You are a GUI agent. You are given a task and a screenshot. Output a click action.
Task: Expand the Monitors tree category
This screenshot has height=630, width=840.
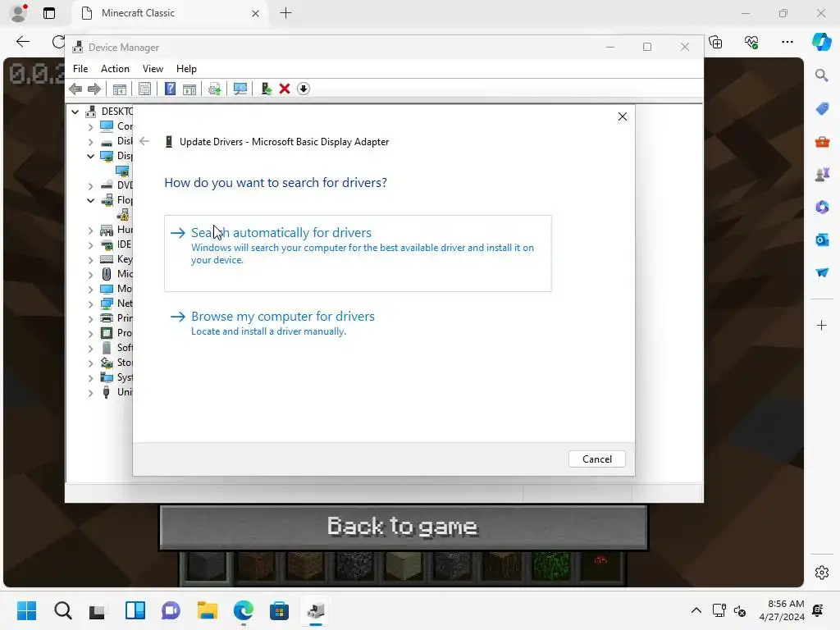pos(90,289)
